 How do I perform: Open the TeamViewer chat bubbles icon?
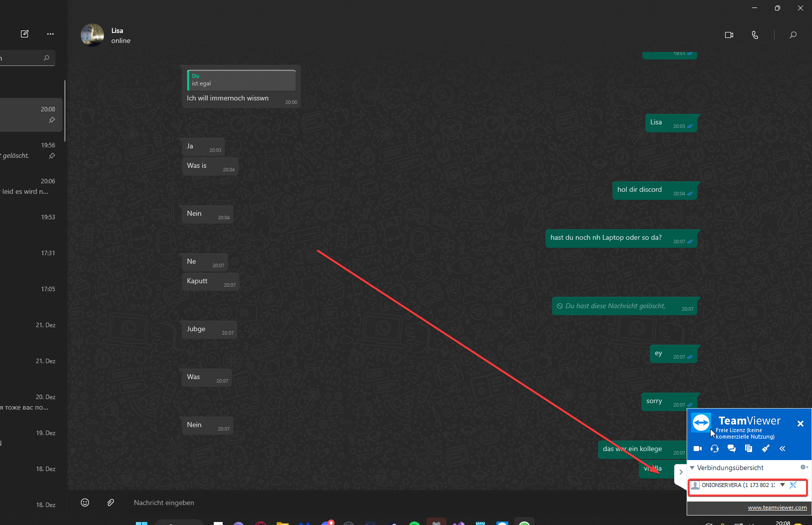[732, 449]
